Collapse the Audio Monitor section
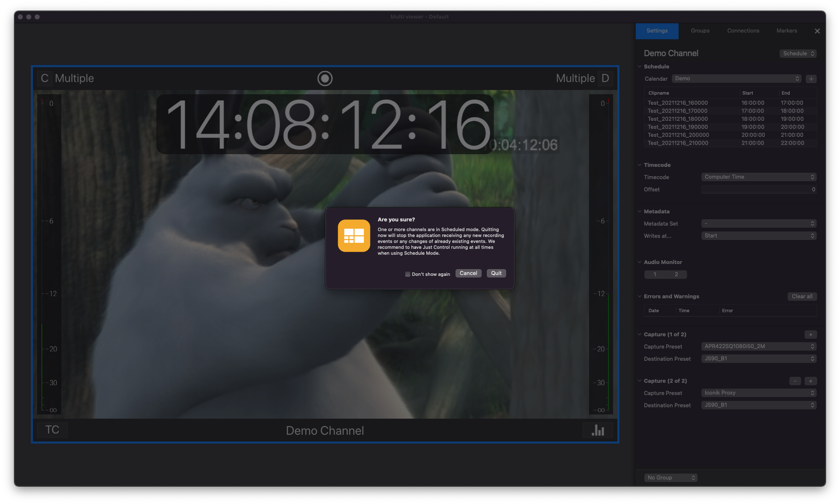Screen dimensions: 840x504 pos(639,262)
